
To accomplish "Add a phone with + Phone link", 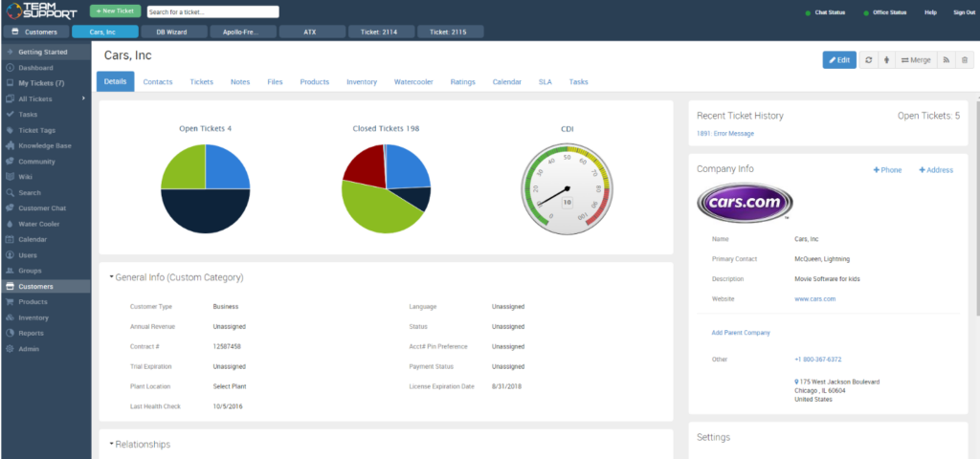I will point(887,170).
